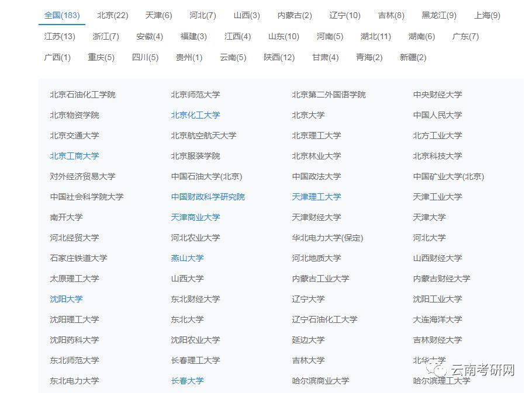The width and height of the screenshot is (532, 393).
Task: Select the 云南(5) tab
Action: [233, 58]
